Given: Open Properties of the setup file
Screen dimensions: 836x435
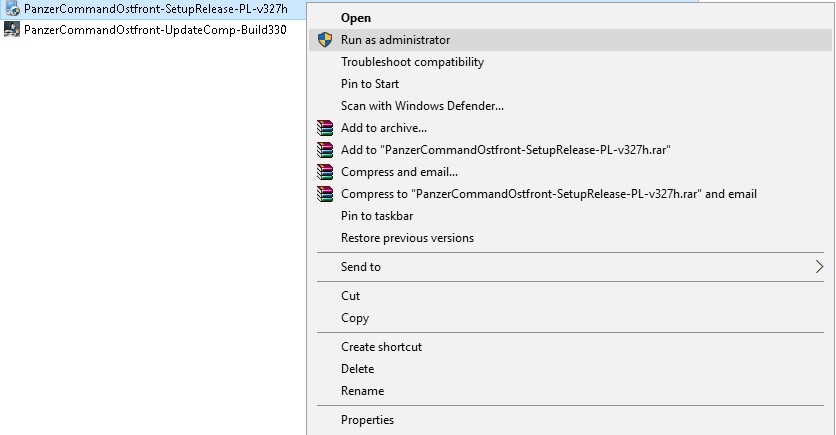Looking at the screenshot, I should coord(367,420).
